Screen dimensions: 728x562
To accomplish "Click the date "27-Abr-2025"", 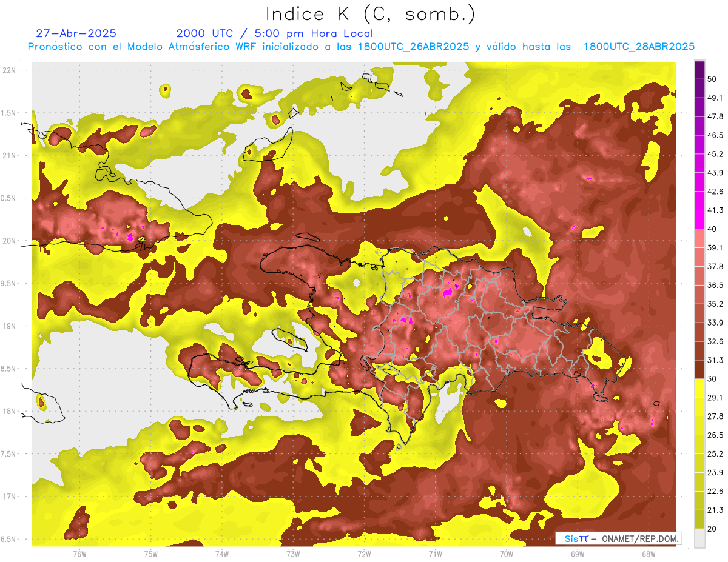I will tap(76, 33).
